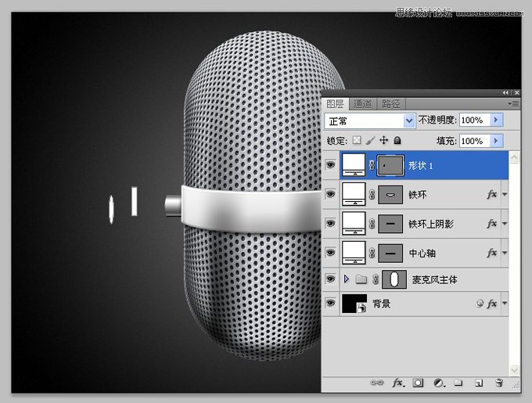
Task: Select the 中心轴 layer name
Action: click(x=422, y=253)
